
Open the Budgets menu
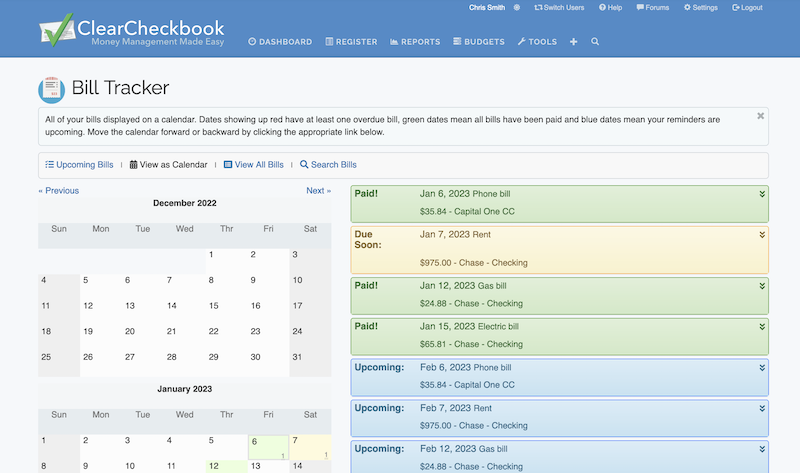[479, 42]
